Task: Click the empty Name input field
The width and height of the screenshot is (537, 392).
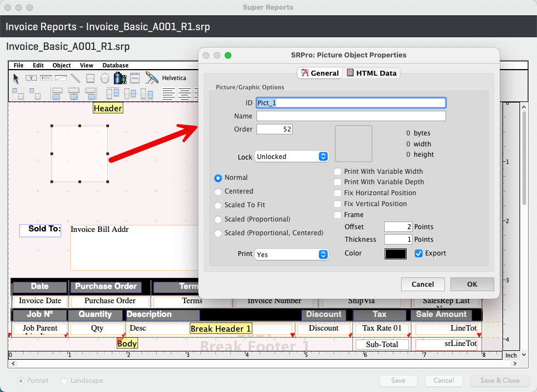Action: [x=351, y=116]
